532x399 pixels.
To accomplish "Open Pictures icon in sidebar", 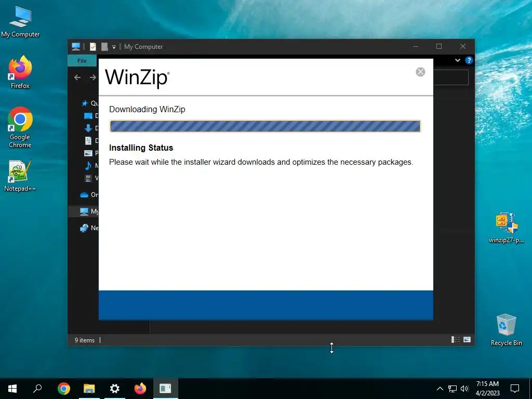I will pos(88,153).
